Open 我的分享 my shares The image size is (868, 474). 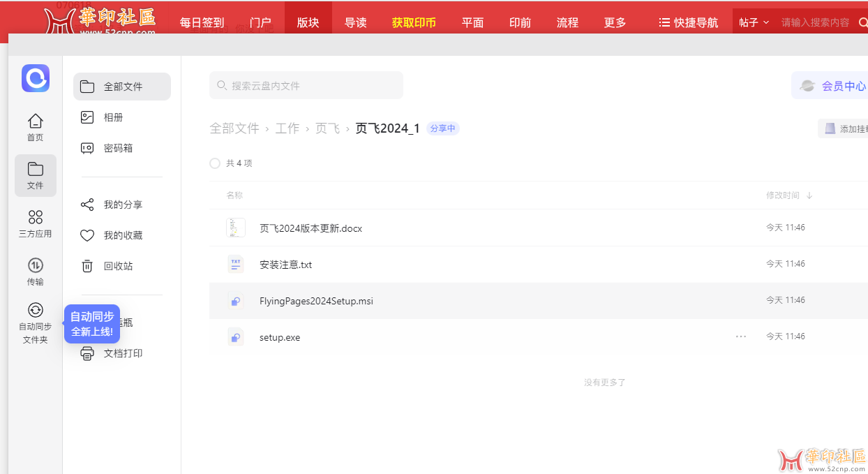(x=122, y=205)
